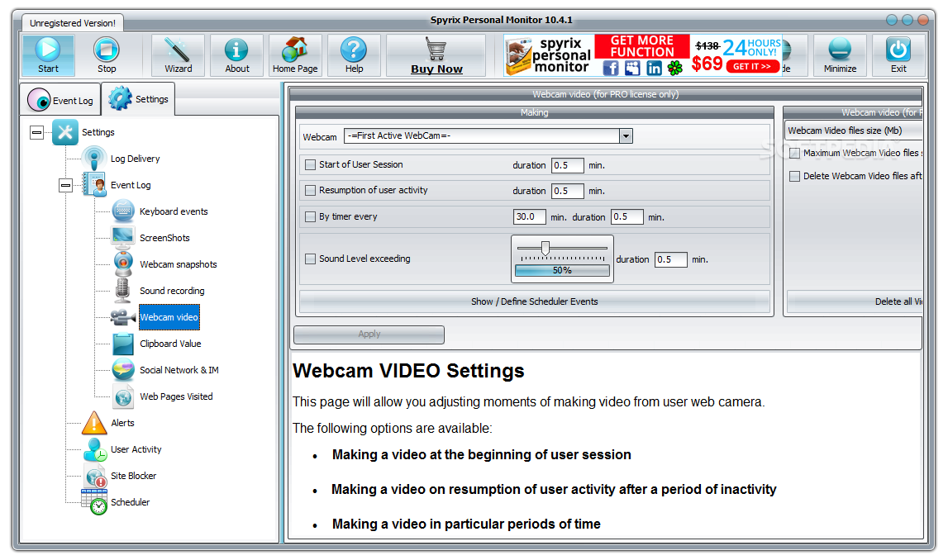Click the GET IT red banner button
948x560 pixels.
click(x=752, y=66)
